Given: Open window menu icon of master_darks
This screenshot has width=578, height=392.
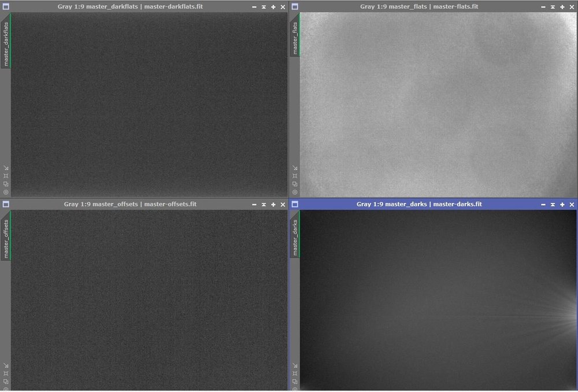Looking at the screenshot, I should (x=295, y=204).
